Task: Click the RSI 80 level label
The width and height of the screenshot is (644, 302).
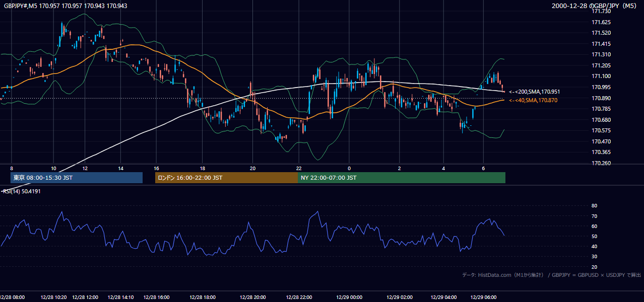Action: 594,206
